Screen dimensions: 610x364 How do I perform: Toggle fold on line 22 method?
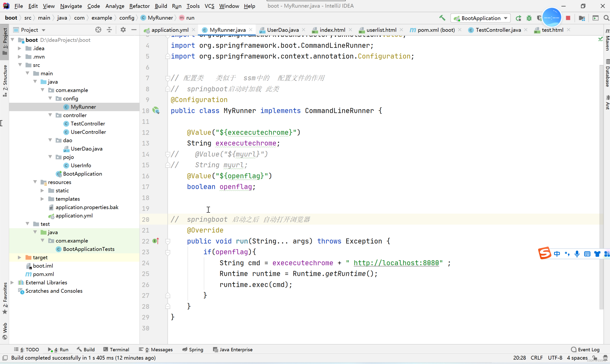(168, 241)
